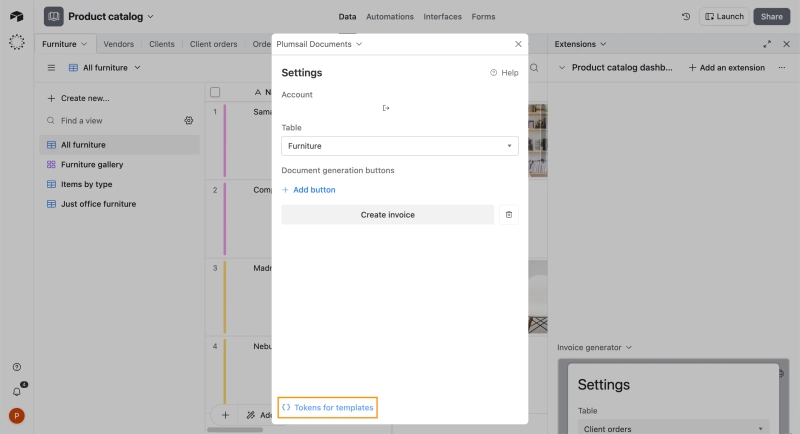Collapse the Product catalog dashboard chevron
The height and width of the screenshot is (434, 800).
click(562, 67)
